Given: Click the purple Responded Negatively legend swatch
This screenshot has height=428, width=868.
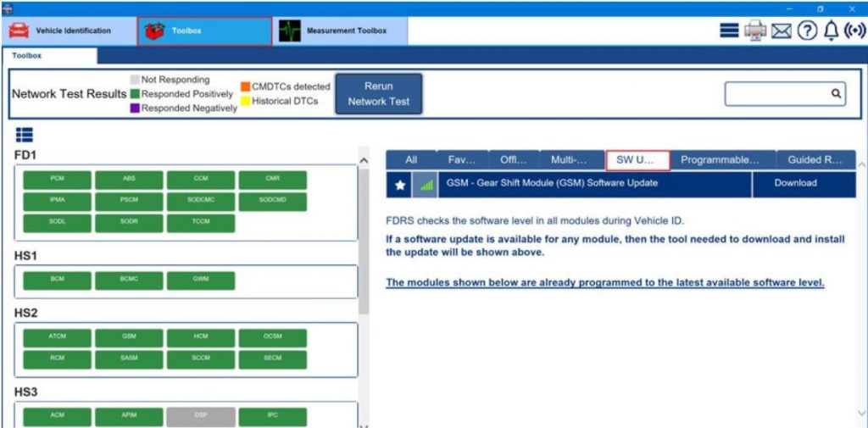Looking at the screenshot, I should click(x=135, y=108).
